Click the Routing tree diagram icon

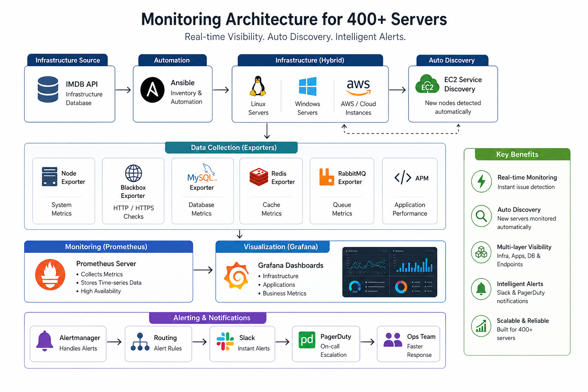140,342
